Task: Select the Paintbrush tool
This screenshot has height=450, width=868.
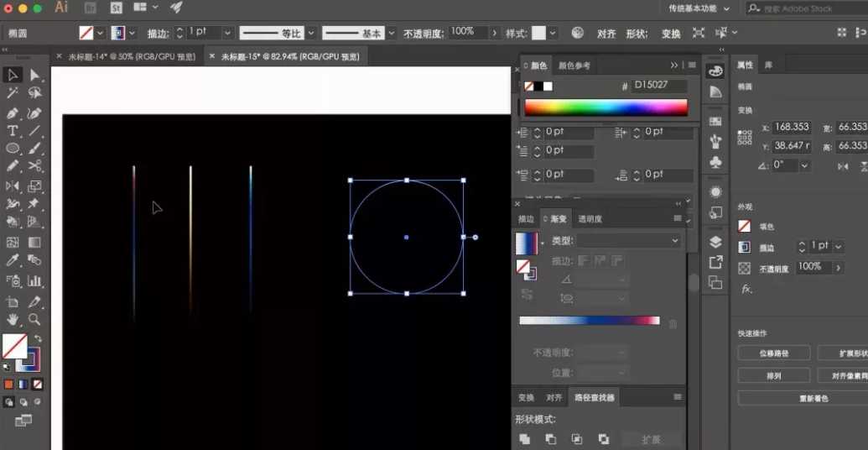Action: pos(34,149)
